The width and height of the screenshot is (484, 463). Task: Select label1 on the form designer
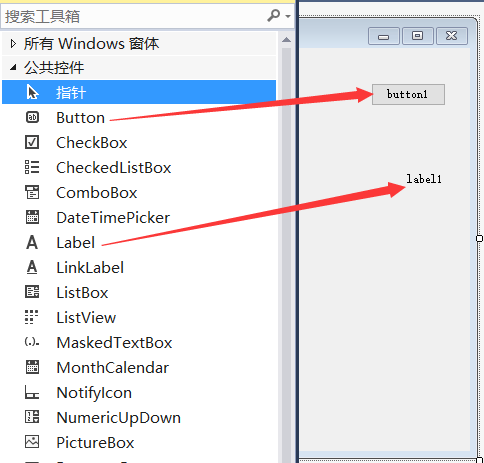click(x=424, y=179)
